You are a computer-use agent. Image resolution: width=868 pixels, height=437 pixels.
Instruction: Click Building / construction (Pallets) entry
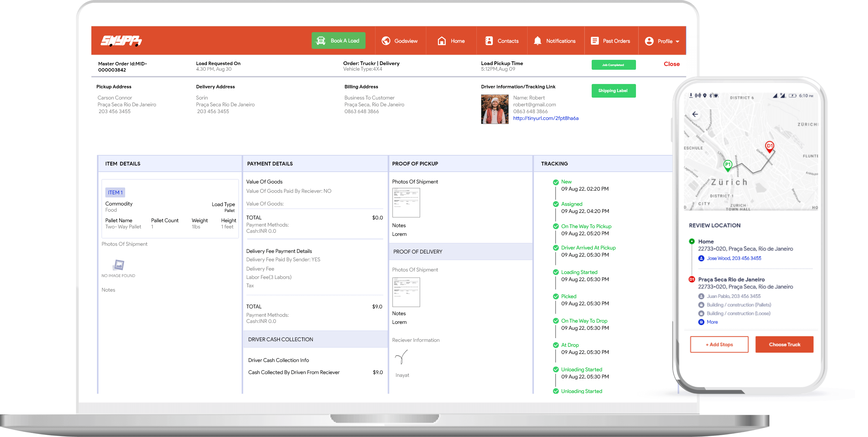(734, 305)
